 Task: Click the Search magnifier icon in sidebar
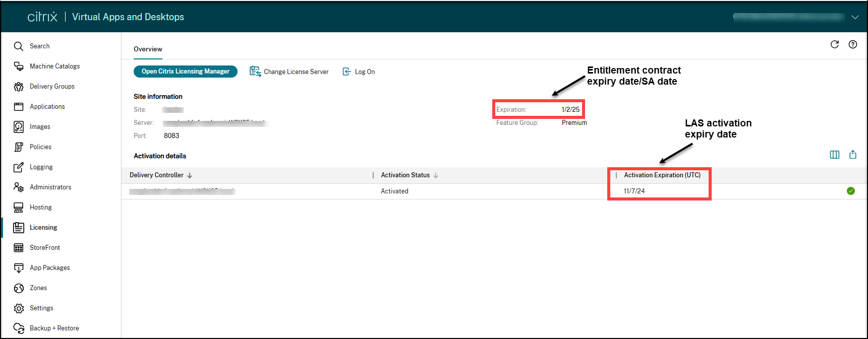coord(19,46)
